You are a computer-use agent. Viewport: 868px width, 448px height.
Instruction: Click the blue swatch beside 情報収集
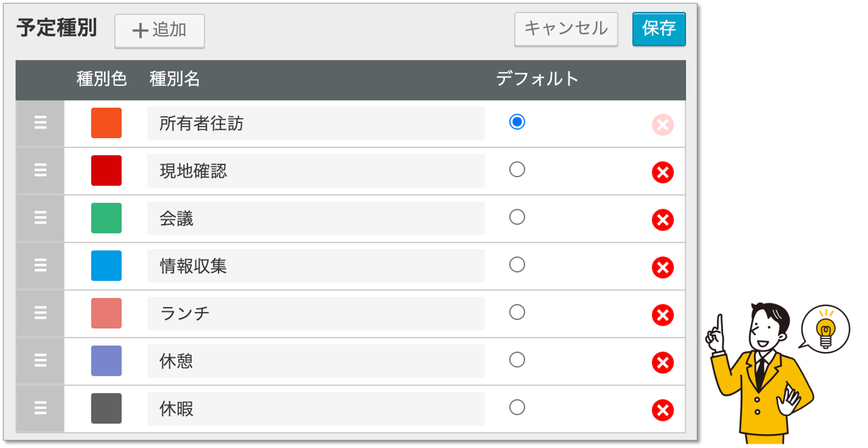pos(106,266)
